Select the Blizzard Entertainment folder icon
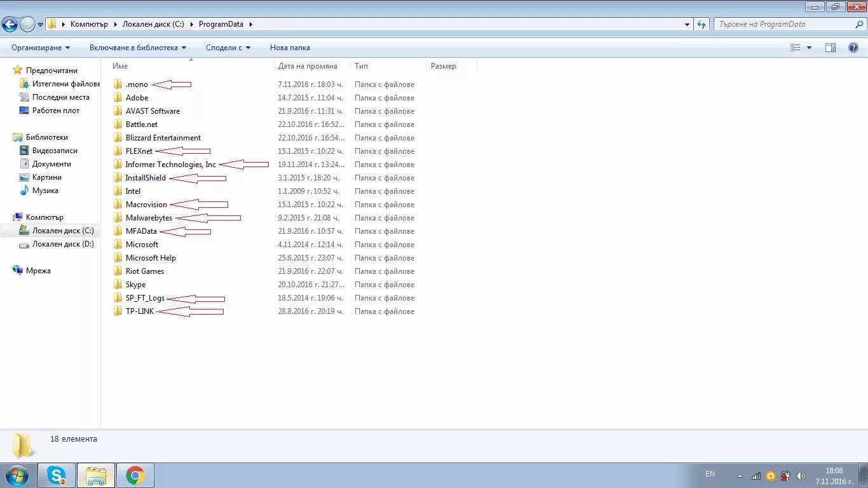 point(118,138)
